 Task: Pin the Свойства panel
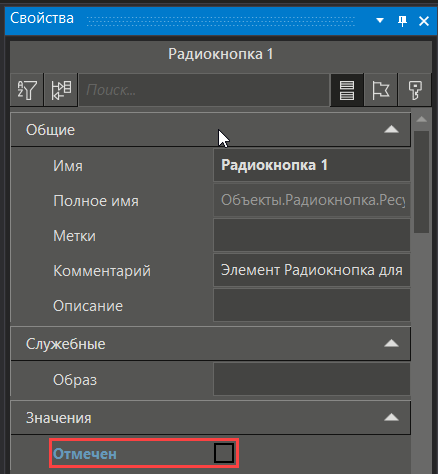click(x=402, y=21)
